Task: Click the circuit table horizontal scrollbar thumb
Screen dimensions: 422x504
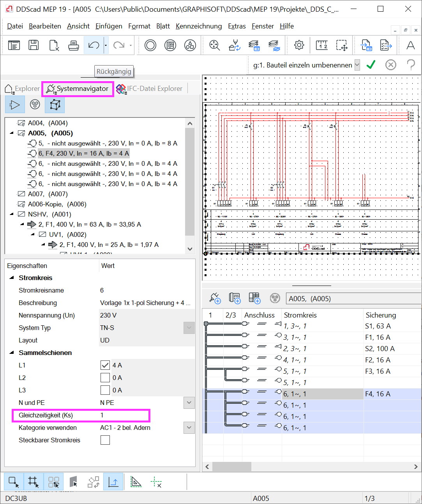Action: [231, 467]
